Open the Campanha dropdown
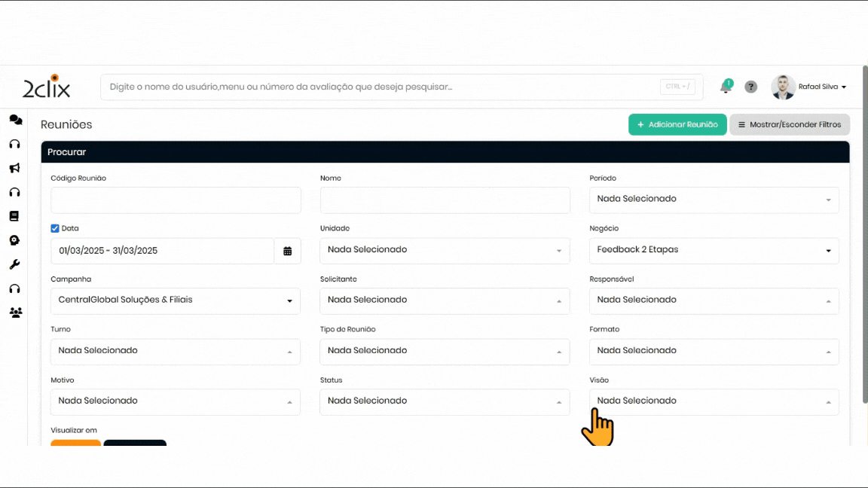This screenshot has height=488, width=868. [x=175, y=300]
